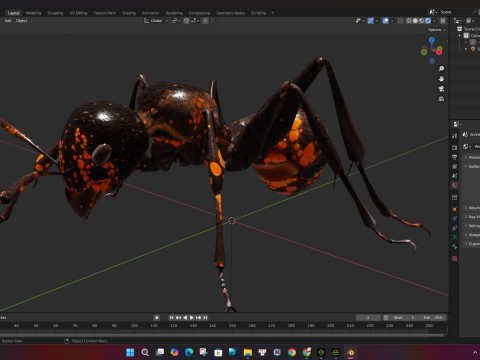This screenshot has width=480, height=360.
Task: Click the hand pan-view gizmo
Action: click(x=441, y=79)
